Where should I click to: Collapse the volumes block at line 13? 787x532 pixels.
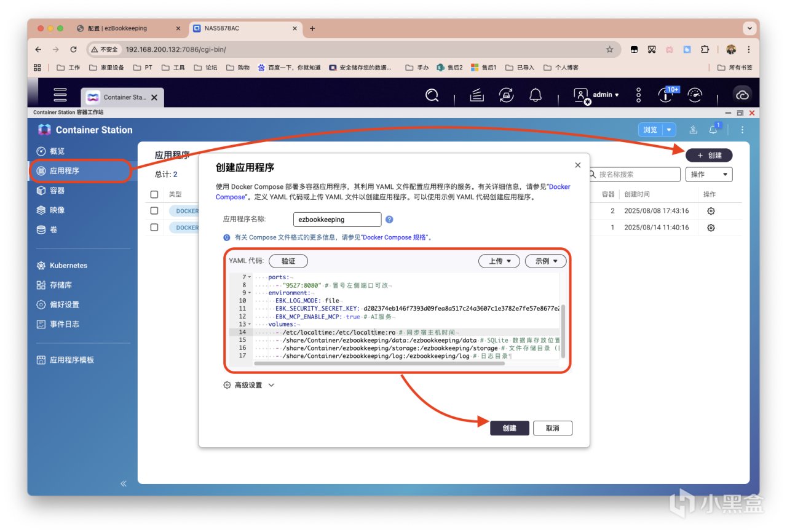click(x=250, y=324)
